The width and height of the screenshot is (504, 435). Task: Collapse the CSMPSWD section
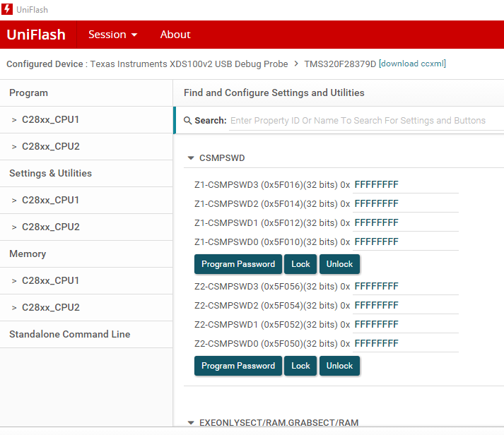(191, 158)
